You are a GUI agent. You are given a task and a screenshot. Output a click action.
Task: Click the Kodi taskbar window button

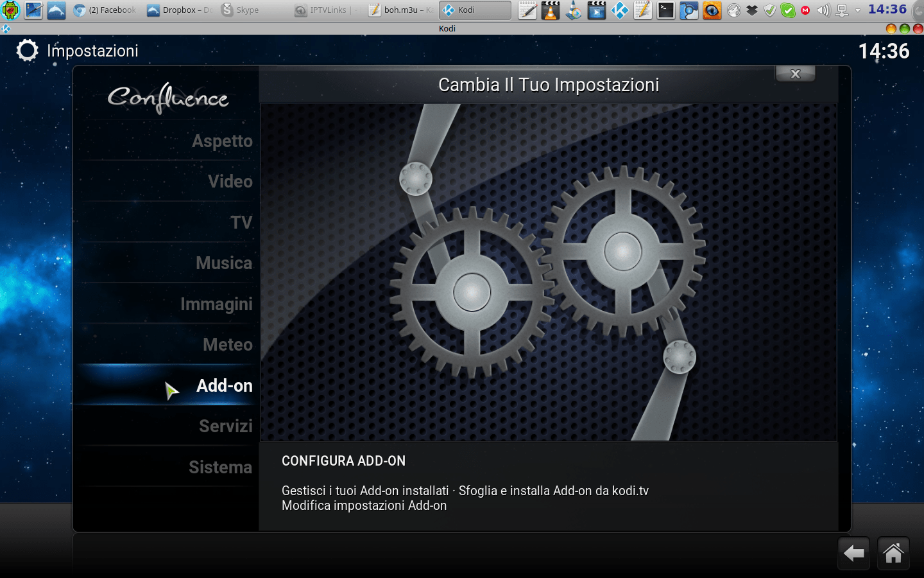tap(475, 10)
